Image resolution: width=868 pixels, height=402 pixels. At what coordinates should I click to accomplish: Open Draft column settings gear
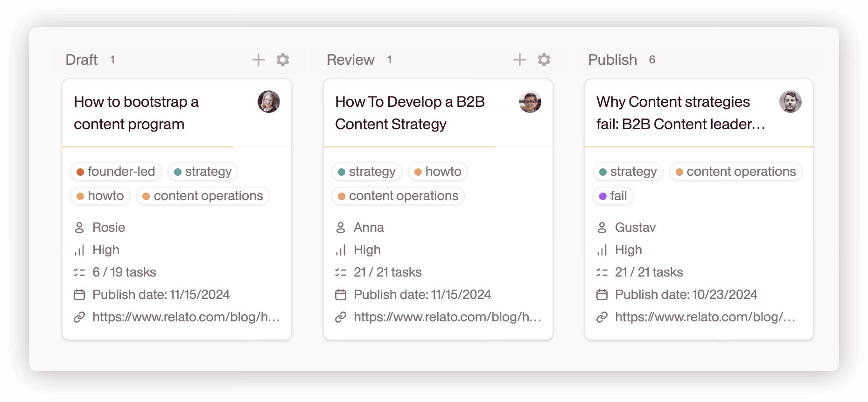point(283,60)
